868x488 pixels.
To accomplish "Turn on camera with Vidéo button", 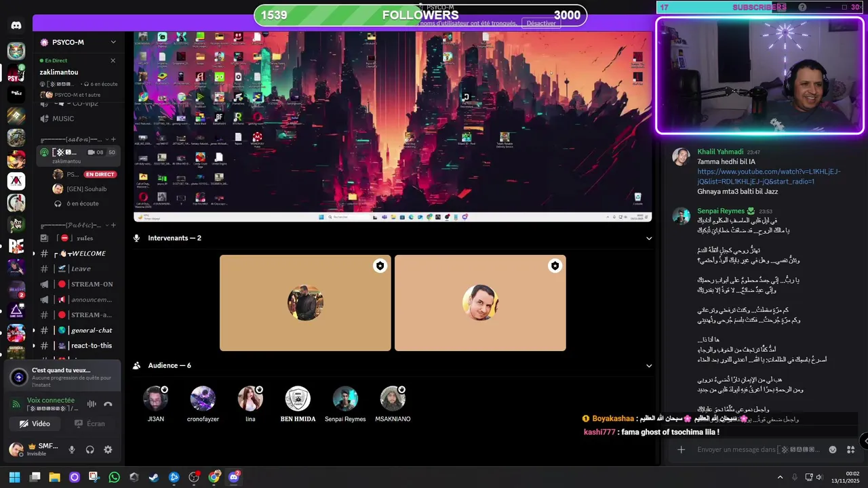I will click(35, 424).
